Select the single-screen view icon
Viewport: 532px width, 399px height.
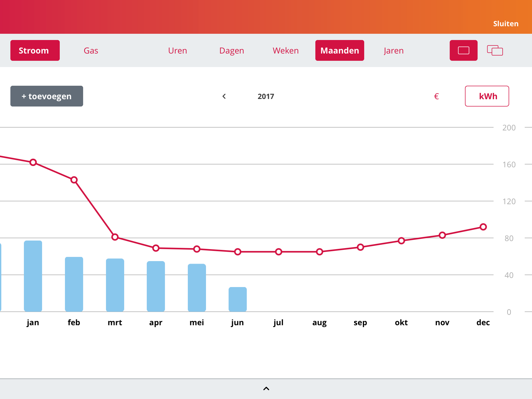point(463,50)
